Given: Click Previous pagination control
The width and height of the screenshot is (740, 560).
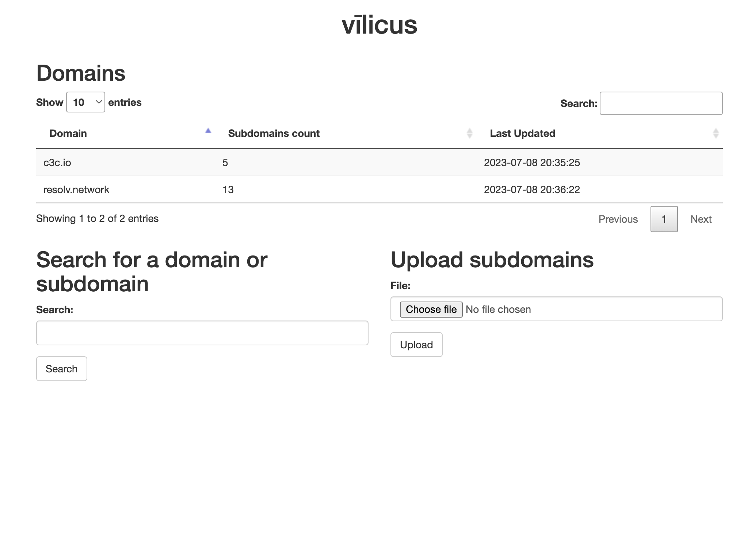Looking at the screenshot, I should (618, 219).
